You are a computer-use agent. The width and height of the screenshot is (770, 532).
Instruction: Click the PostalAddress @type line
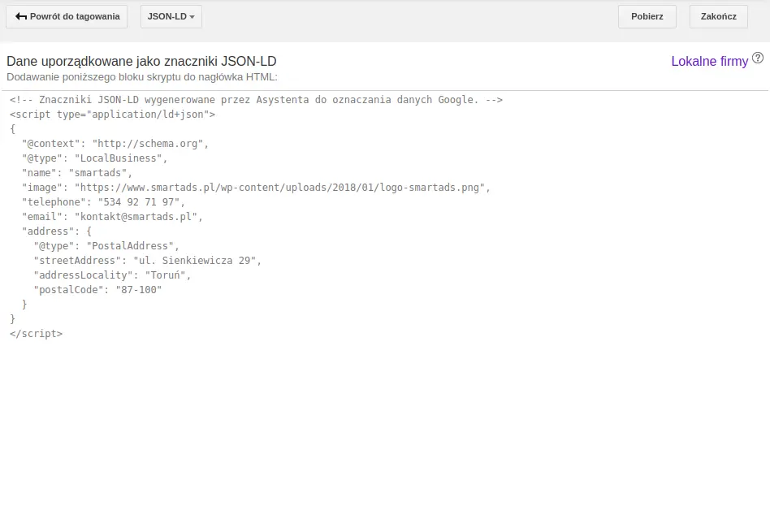tap(106, 246)
